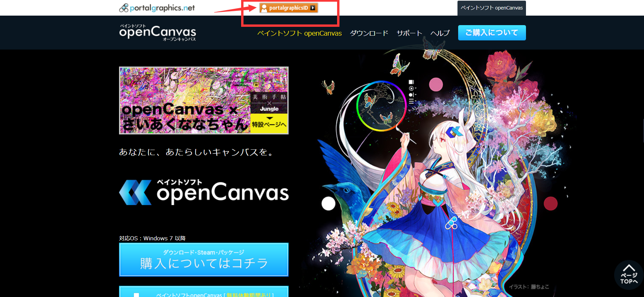The height and width of the screenshot is (297, 644).
Task: Click 特設ページへ on the banner
Action: (269, 124)
